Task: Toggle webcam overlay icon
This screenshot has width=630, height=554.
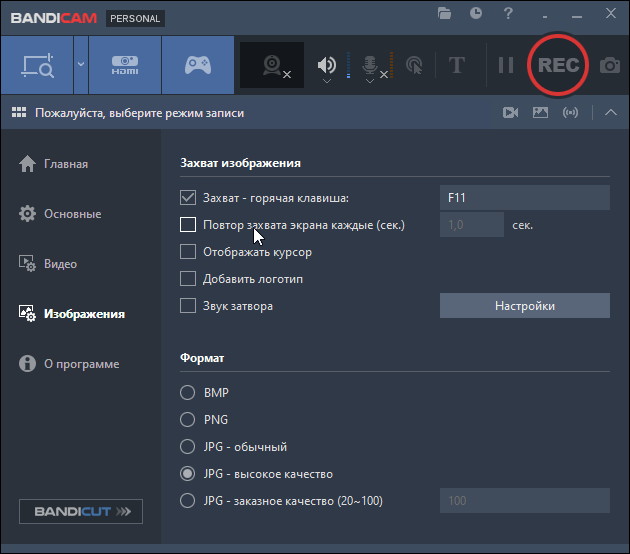Action: [x=272, y=65]
